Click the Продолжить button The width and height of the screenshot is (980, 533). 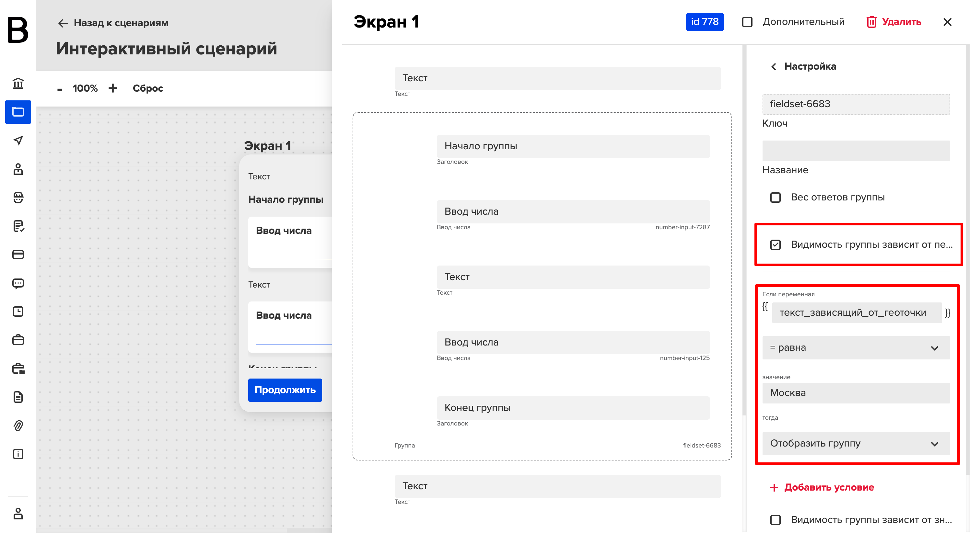285,390
